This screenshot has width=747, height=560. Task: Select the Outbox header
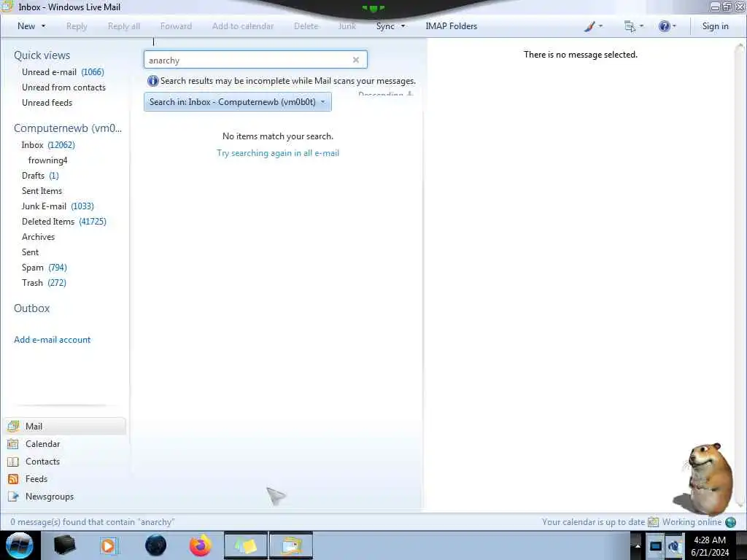pos(32,308)
